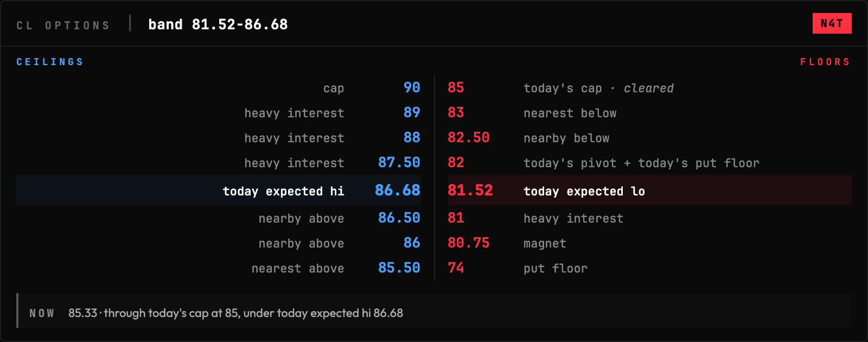
Task: Click the cap ceiling value 90
Action: tap(412, 87)
